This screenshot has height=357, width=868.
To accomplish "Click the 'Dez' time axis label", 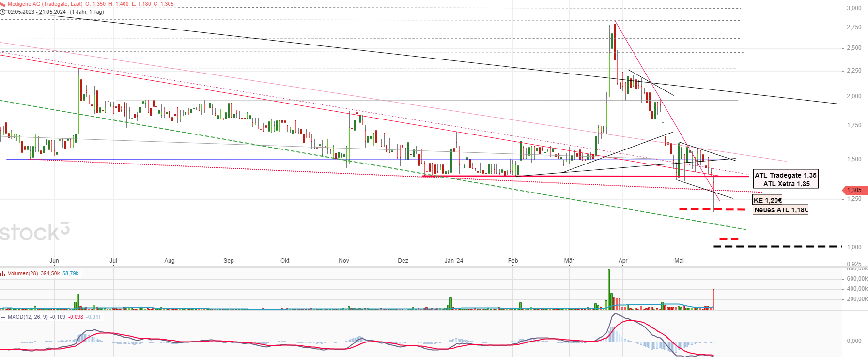I will pyautogui.click(x=403, y=261).
